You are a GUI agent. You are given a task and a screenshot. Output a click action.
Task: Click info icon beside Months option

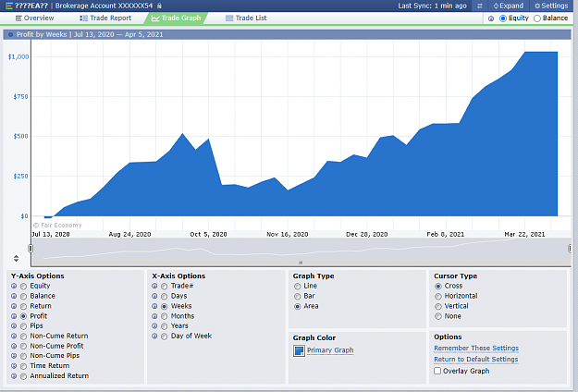(x=154, y=316)
